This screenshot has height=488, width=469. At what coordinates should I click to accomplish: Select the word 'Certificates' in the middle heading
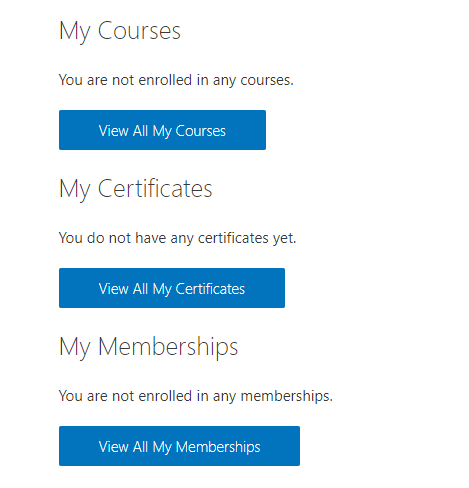coord(155,189)
